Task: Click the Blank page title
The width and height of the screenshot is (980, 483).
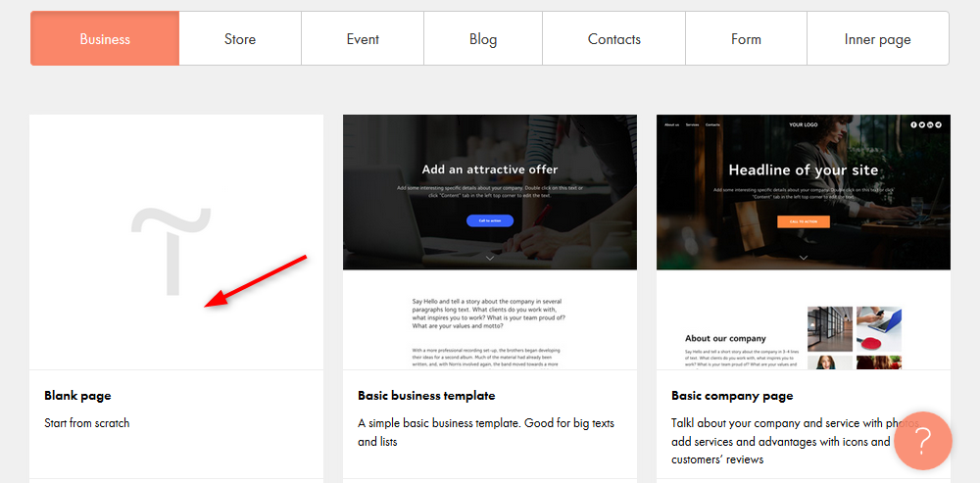Action: (77, 396)
